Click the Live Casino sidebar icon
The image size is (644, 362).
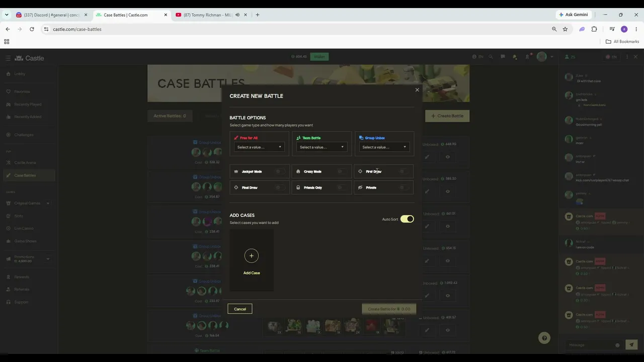pos(9,228)
